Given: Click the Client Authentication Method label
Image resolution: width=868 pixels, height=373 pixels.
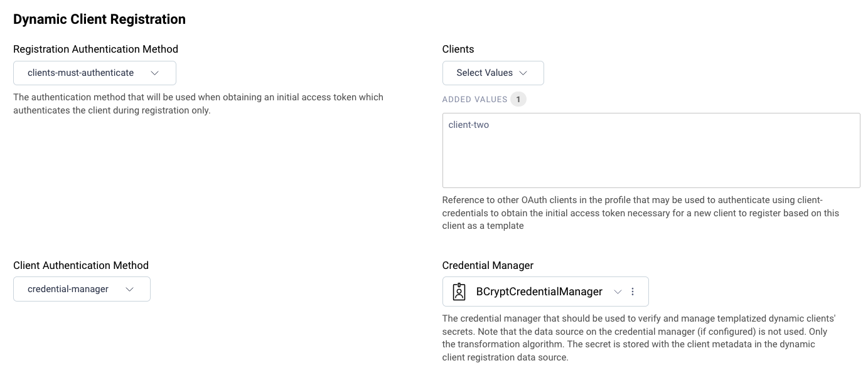Looking at the screenshot, I should 81,265.
